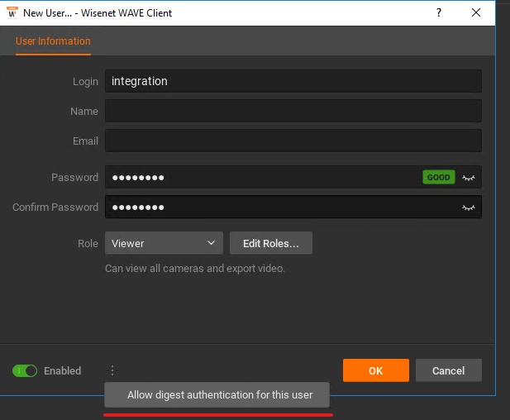Image resolution: width=510 pixels, height=420 pixels.
Task: Click the Wisenet WAVE app logo icon
Action: tap(12, 12)
